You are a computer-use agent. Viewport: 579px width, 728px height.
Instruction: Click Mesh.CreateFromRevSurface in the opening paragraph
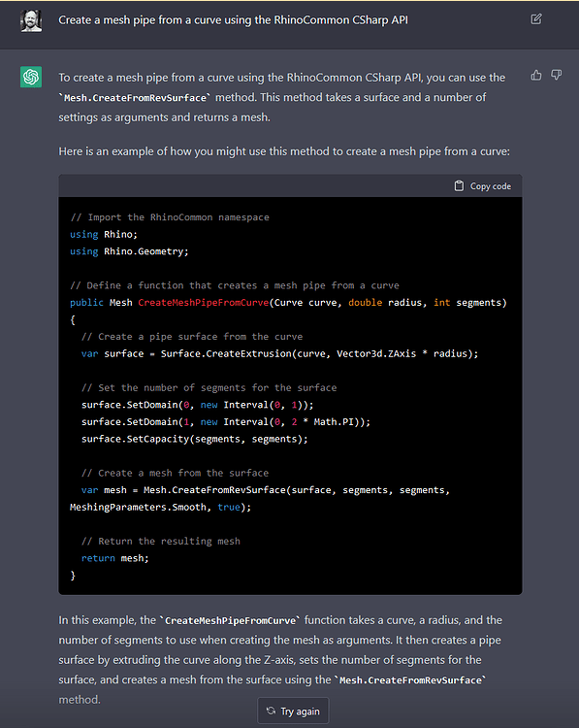click(135, 98)
